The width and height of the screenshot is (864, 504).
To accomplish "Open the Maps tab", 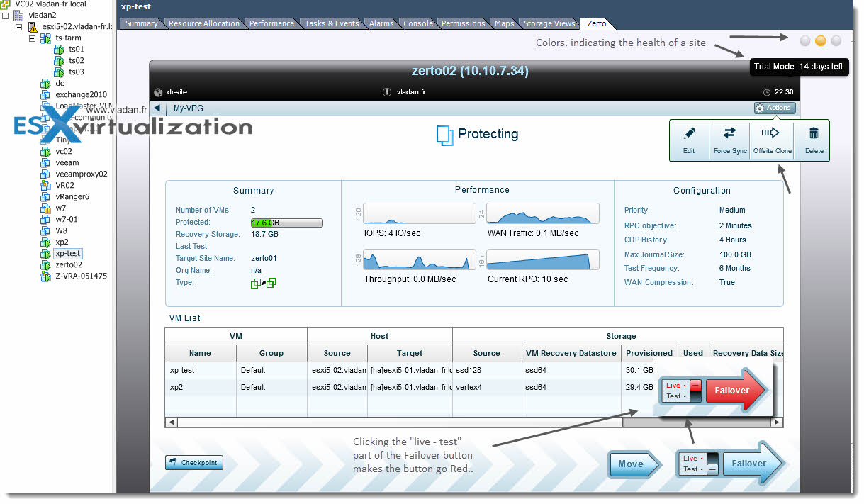I will click(505, 23).
